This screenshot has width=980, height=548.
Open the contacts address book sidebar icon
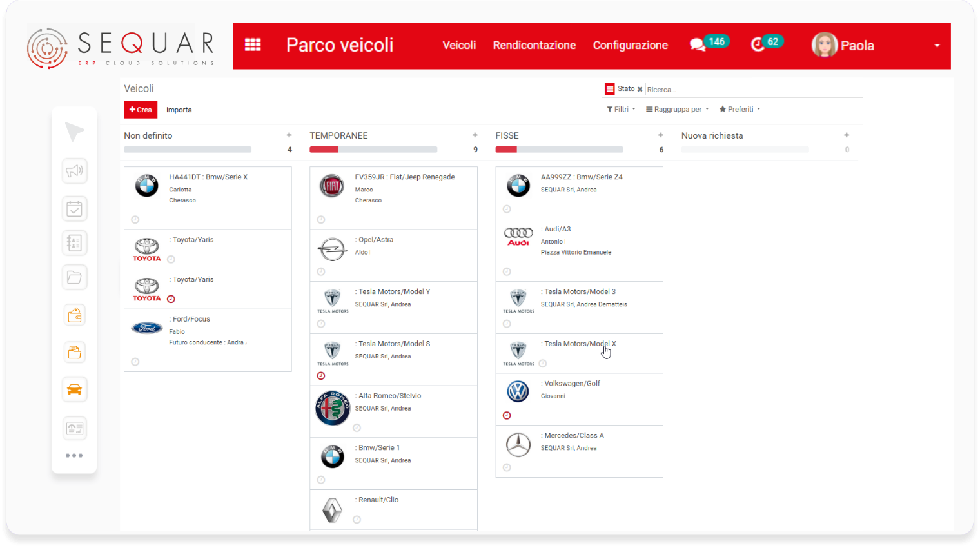(x=74, y=243)
